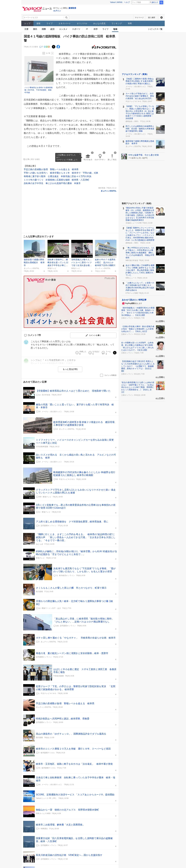Open the トピックス一覧 link

pyautogui.click(x=155, y=29)
